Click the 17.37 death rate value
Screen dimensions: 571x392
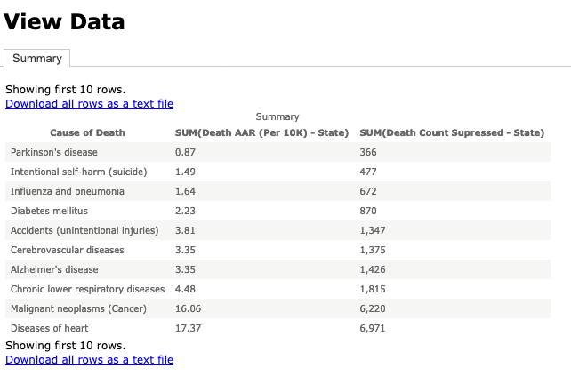coord(189,328)
